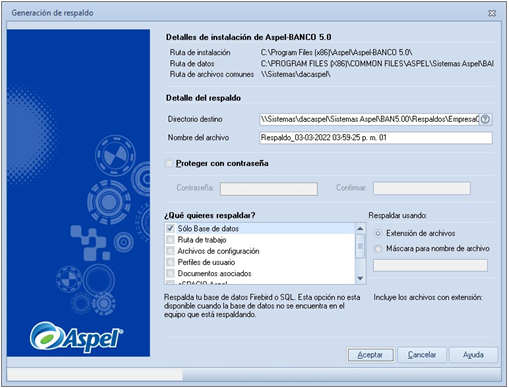Click the mask text field under Máscara
The width and height of the screenshot is (509, 388).
(430, 266)
